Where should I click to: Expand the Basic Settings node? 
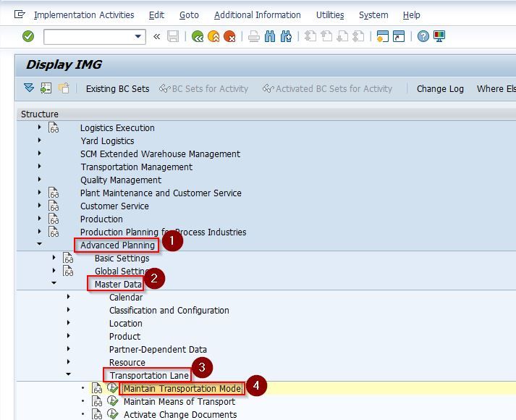click(54, 257)
